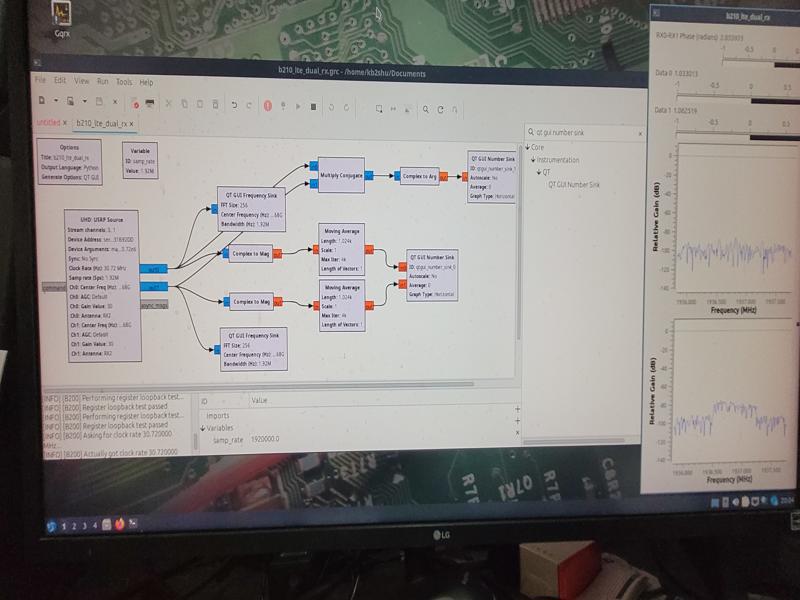This screenshot has width=800, height=600.
Task: Switch to the untitled flowgraph tab
Action: [48, 122]
